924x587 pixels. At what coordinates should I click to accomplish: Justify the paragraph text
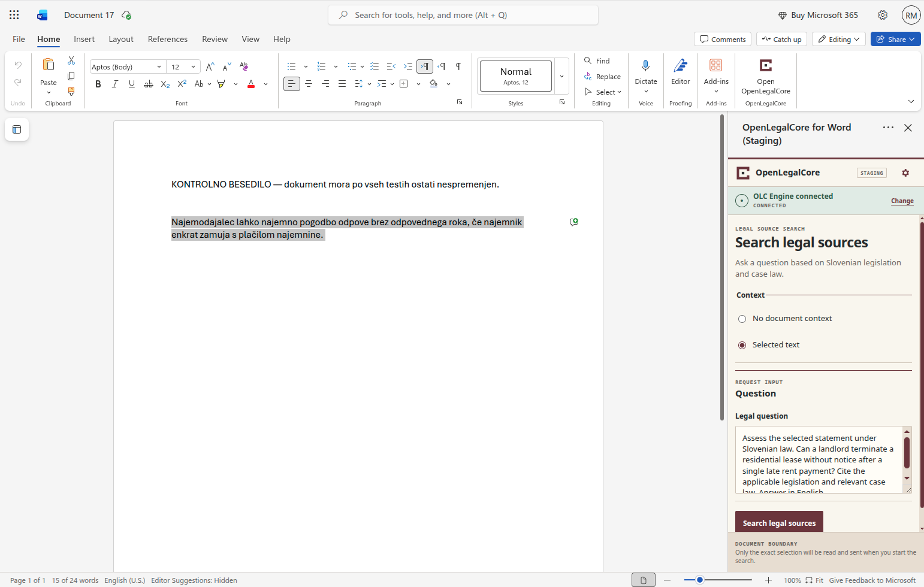click(342, 84)
